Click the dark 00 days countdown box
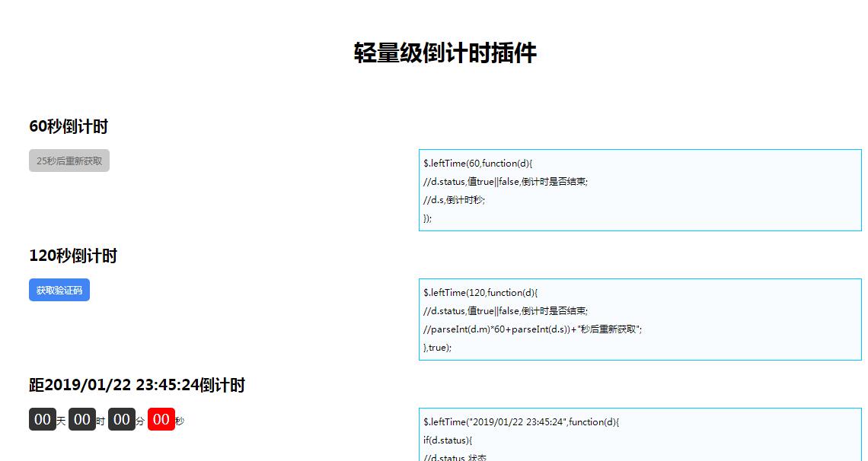The image size is (868, 461). pos(43,419)
